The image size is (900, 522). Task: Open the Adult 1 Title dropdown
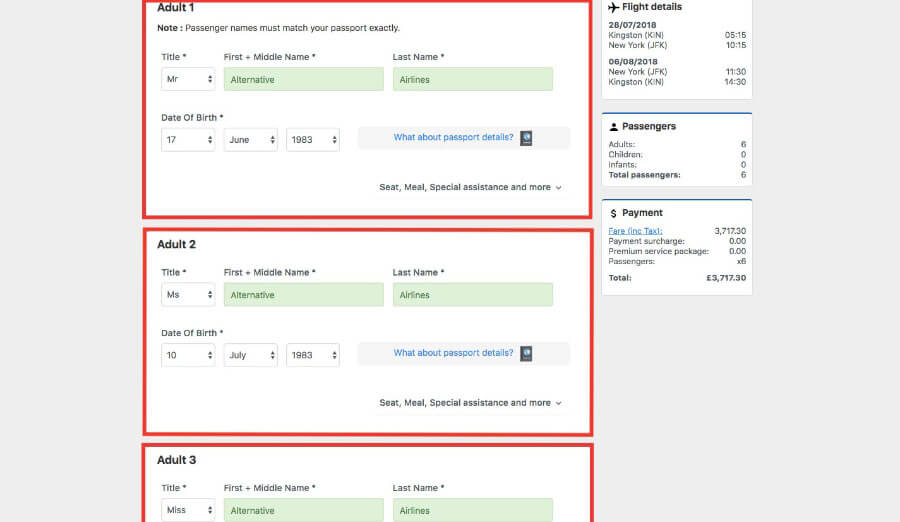pyautogui.click(x=188, y=79)
